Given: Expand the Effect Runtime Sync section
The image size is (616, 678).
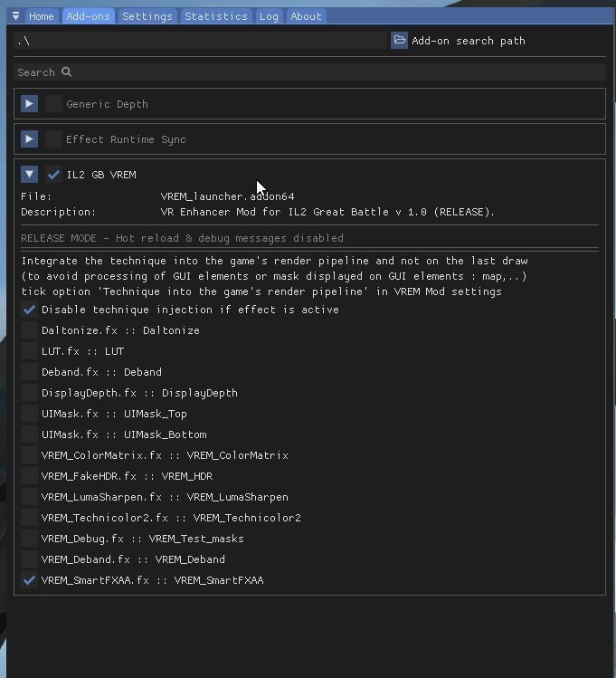Looking at the screenshot, I should coord(29,139).
